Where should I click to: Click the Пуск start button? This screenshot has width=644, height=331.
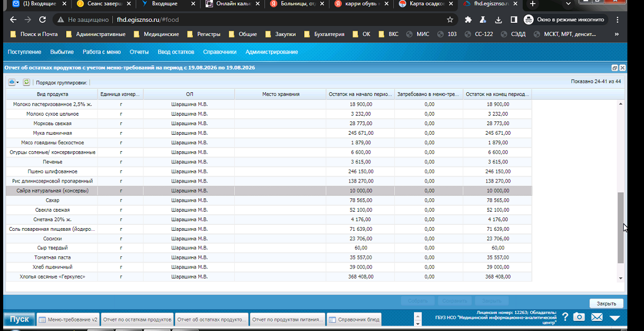pyautogui.click(x=20, y=319)
